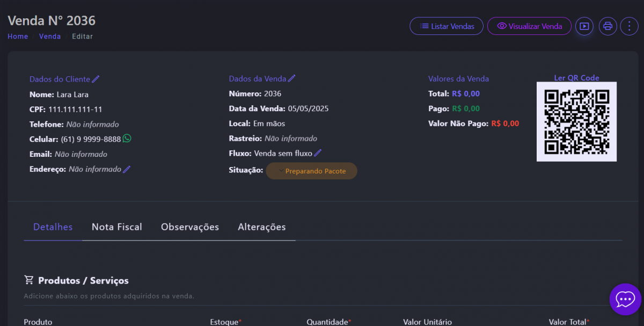
Task: Open the chat support bubble
Action: tap(625, 299)
